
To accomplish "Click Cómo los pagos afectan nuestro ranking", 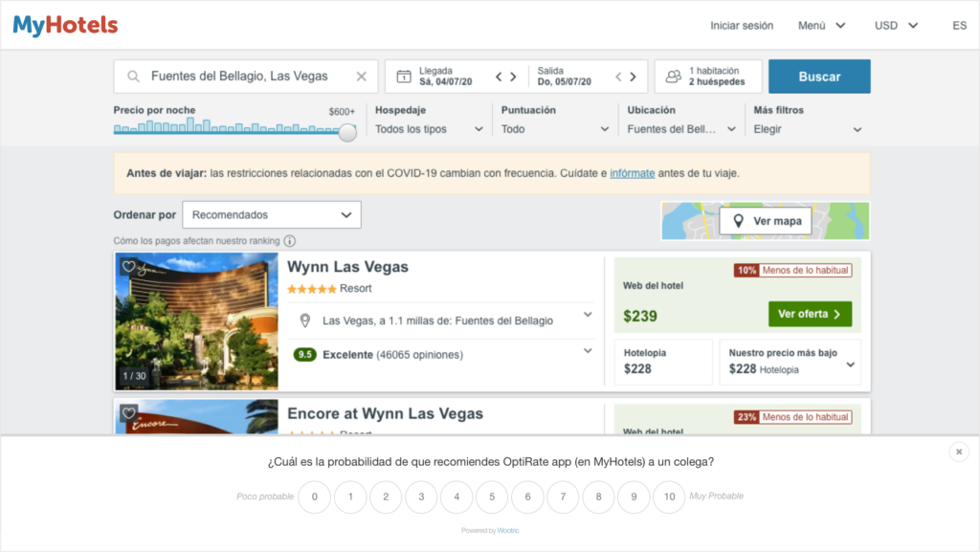I will 196,241.
